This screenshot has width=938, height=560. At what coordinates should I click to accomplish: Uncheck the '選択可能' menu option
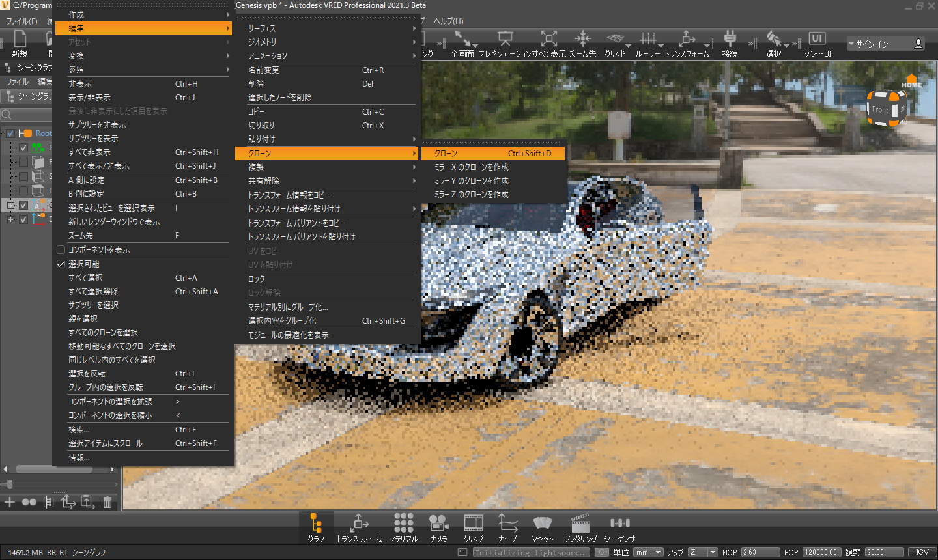pos(61,264)
